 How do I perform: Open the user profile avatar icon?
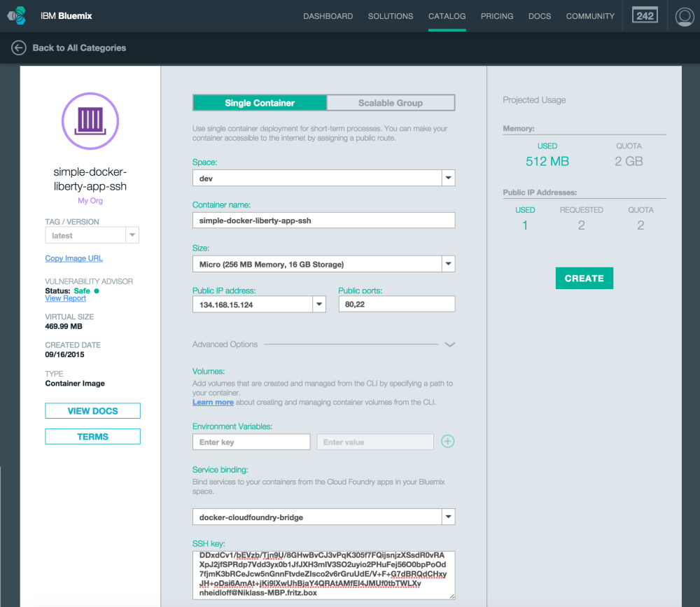coord(684,17)
